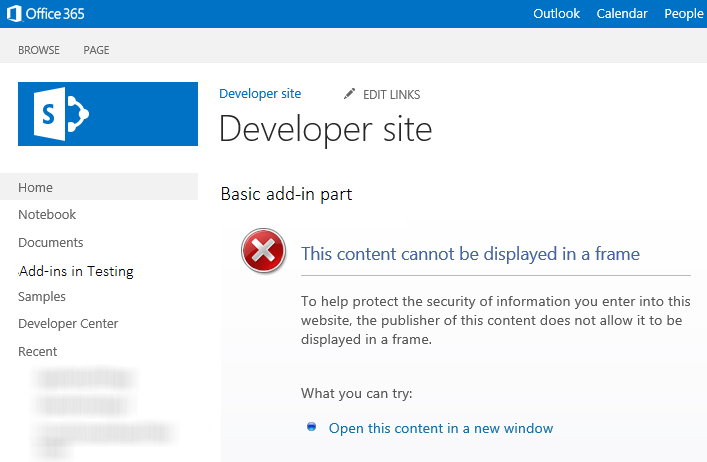
Task: Open Calendar in the Office 365 bar
Action: [622, 14]
